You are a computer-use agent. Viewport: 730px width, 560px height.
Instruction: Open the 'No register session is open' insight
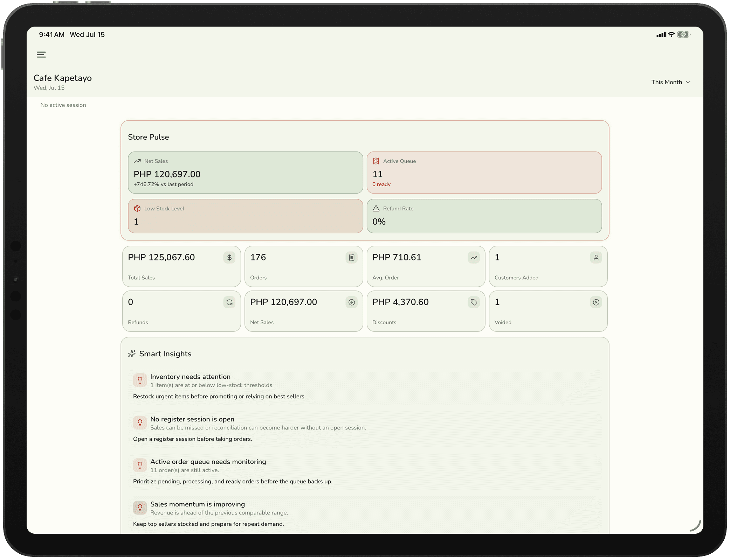pos(365,429)
